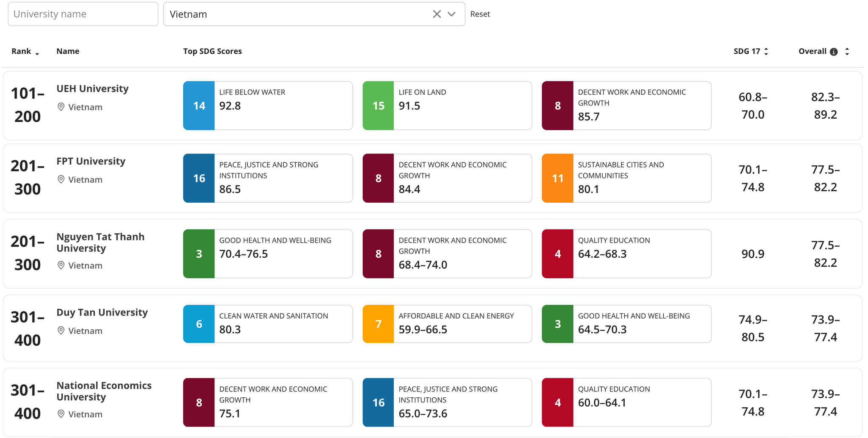868x438 pixels.
Task: Expand the country dropdown chevron
Action: pyautogui.click(x=452, y=14)
